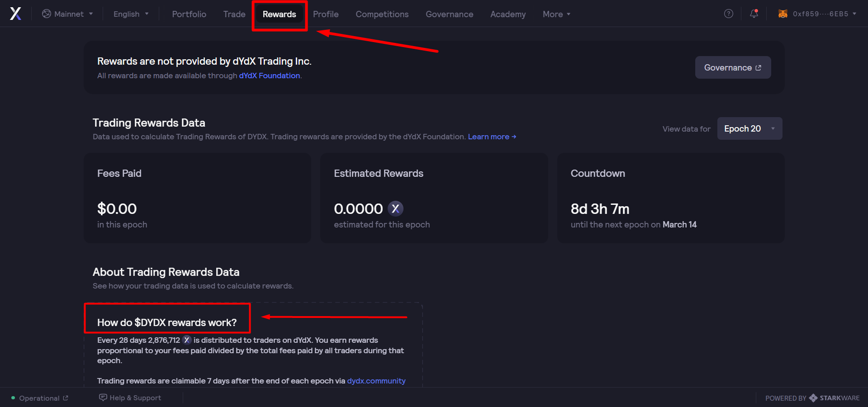This screenshot has height=407, width=868.
Task: Click the Estimated Rewards 0.0000 value
Action: [x=358, y=208]
